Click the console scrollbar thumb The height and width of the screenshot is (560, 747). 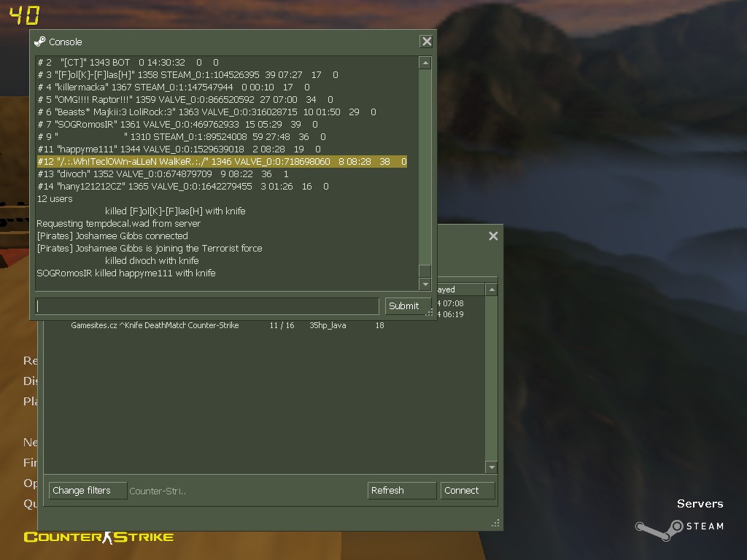[x=425, y=271]
